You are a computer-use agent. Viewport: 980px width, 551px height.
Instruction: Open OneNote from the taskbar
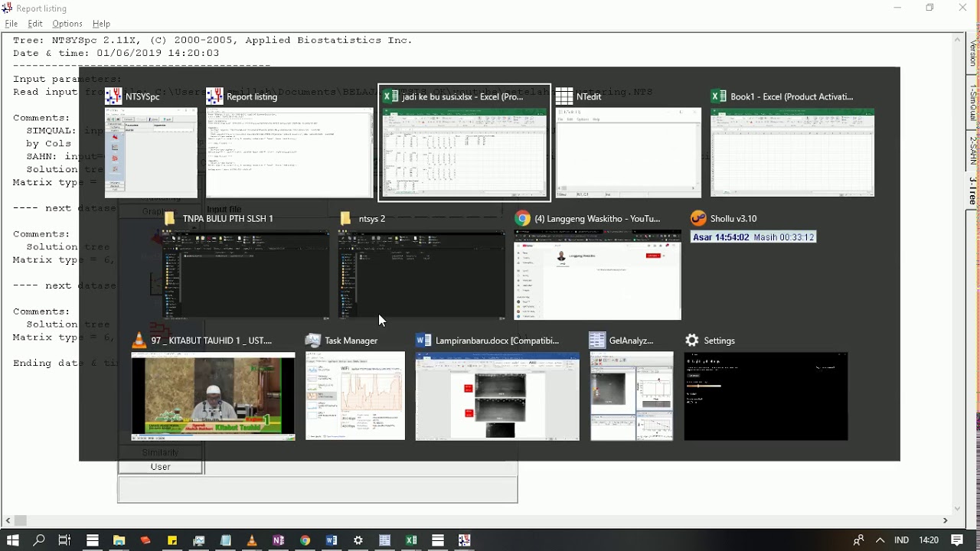coord(279,540)
